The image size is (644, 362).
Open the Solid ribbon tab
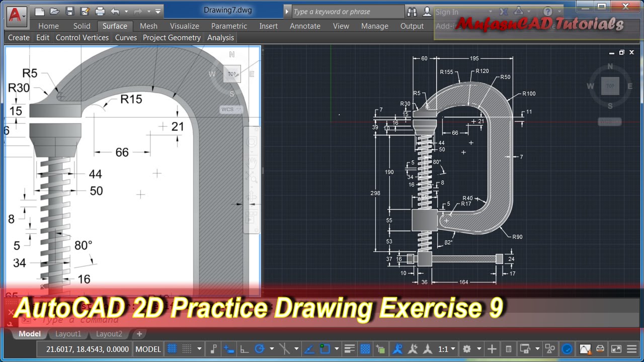[82, 26]
